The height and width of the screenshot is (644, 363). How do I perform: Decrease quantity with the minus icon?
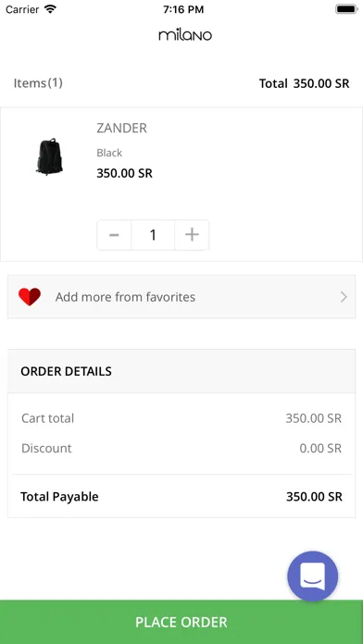click(x=114, y=235)
